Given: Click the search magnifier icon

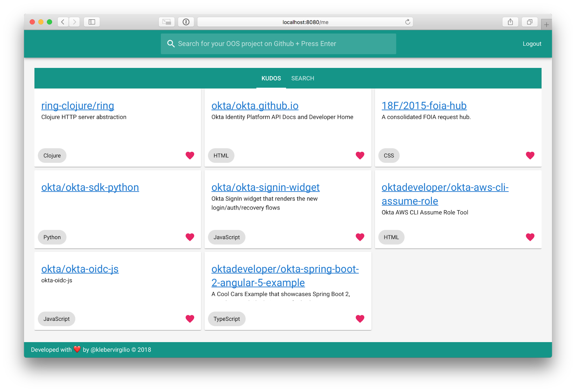Looking at the screenshot, I should pos(171,44).
